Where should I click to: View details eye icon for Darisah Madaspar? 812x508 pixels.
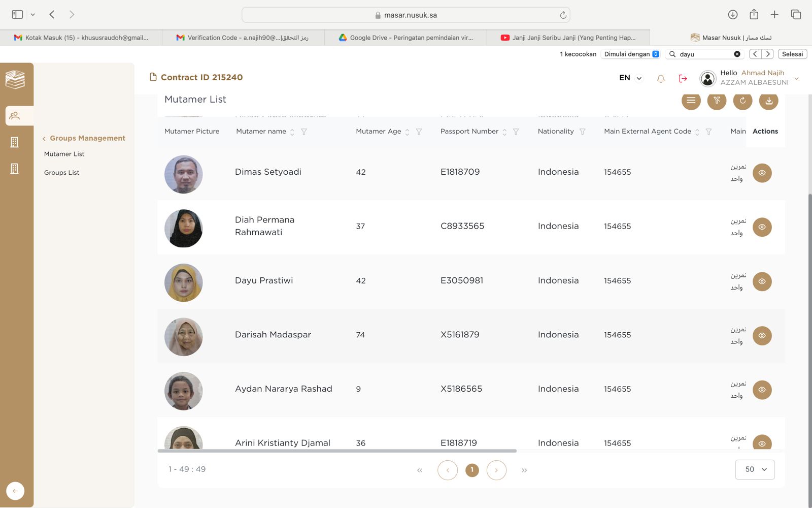tap(762, 336)
